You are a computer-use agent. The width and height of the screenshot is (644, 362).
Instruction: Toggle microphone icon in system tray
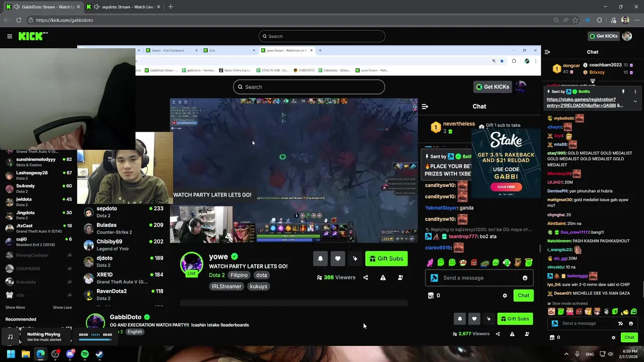pos(577,354)
